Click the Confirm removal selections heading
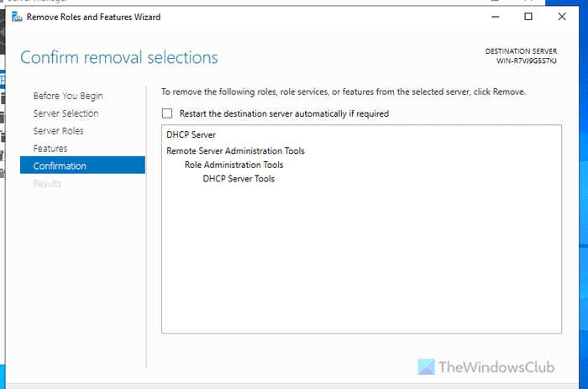The width and height of the screenshot is (588, 389). (118, 58)
